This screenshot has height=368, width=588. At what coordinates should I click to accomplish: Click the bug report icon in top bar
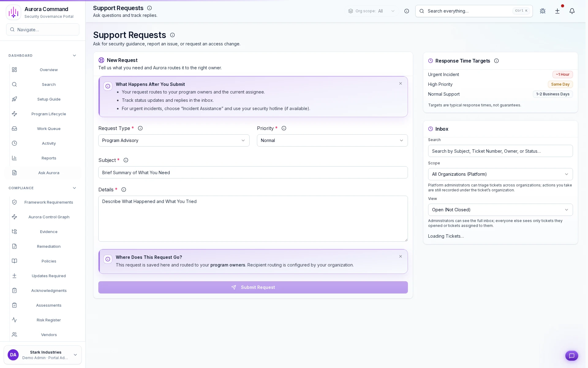[542, 11]
